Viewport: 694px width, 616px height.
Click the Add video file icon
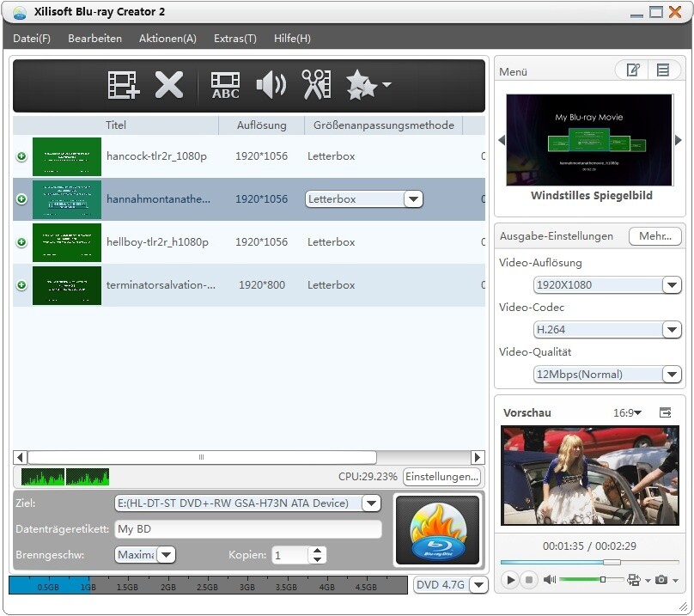124,85
